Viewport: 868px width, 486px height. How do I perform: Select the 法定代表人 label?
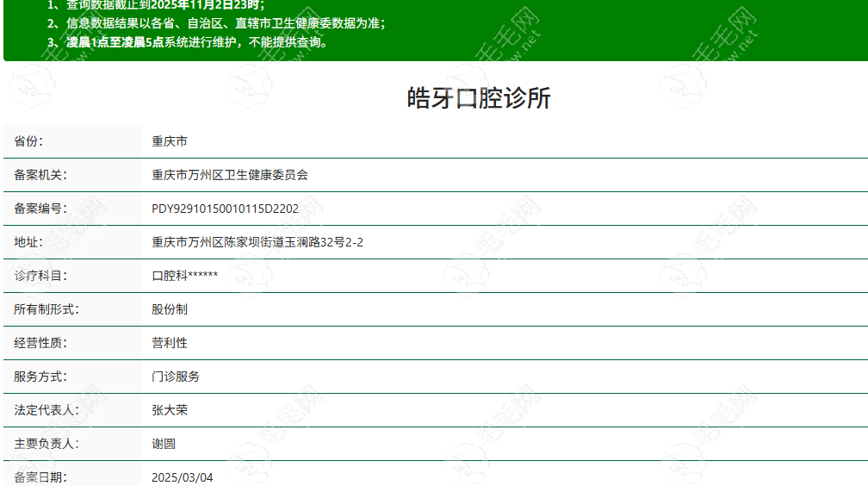[x=46, y=410]
